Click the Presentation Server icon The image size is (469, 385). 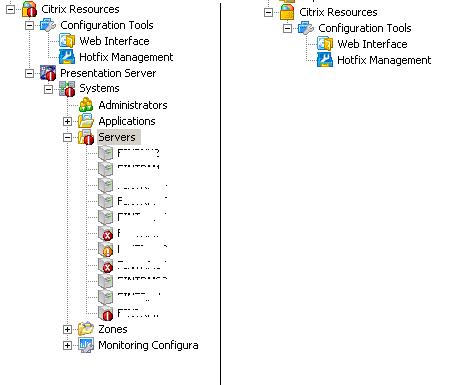[x=48, y=73]
